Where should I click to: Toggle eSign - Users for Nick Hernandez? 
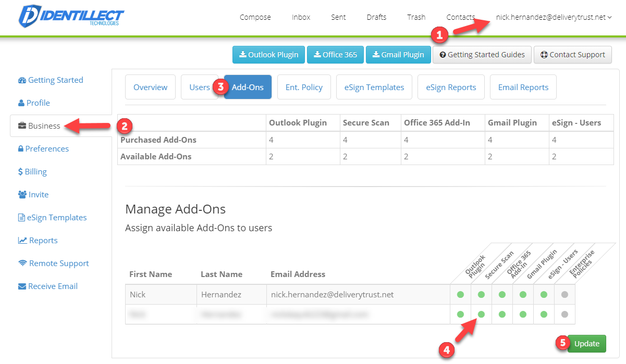[x=544, y=295]
